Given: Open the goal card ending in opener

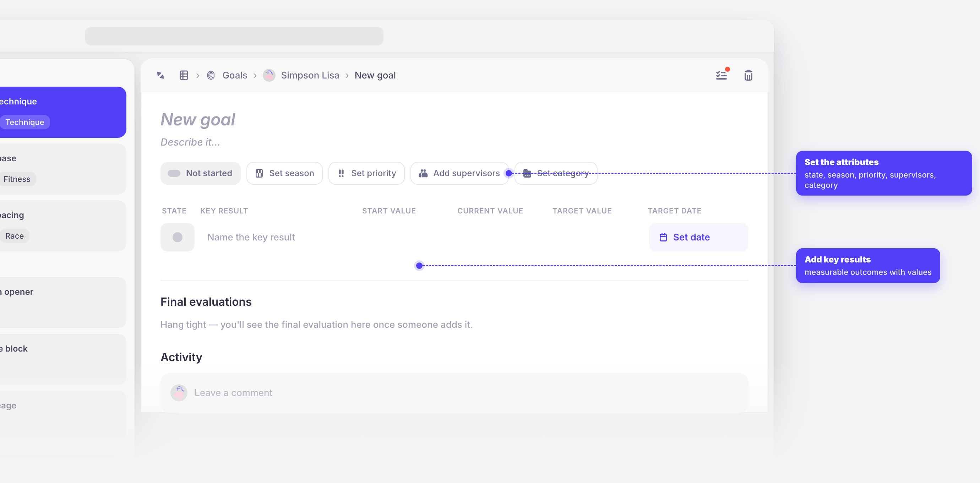Looking at the screenshot, I should pos(63,302).
